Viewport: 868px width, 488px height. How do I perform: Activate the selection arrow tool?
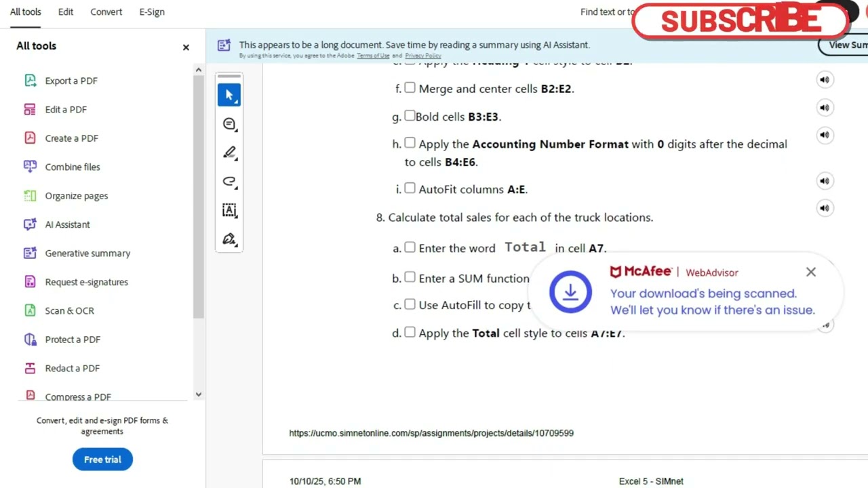229,95
